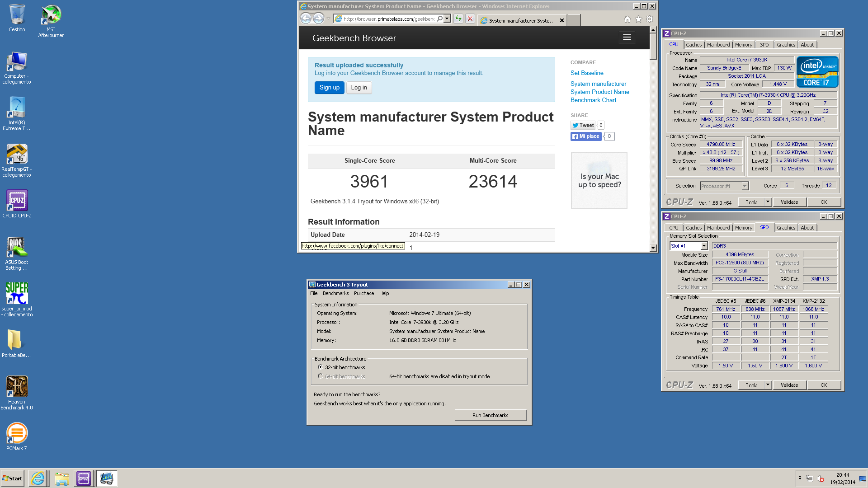868x488 pixels.
Task: Switch to Memory tab in bottom CPU-Z
Action: point(743,228)
